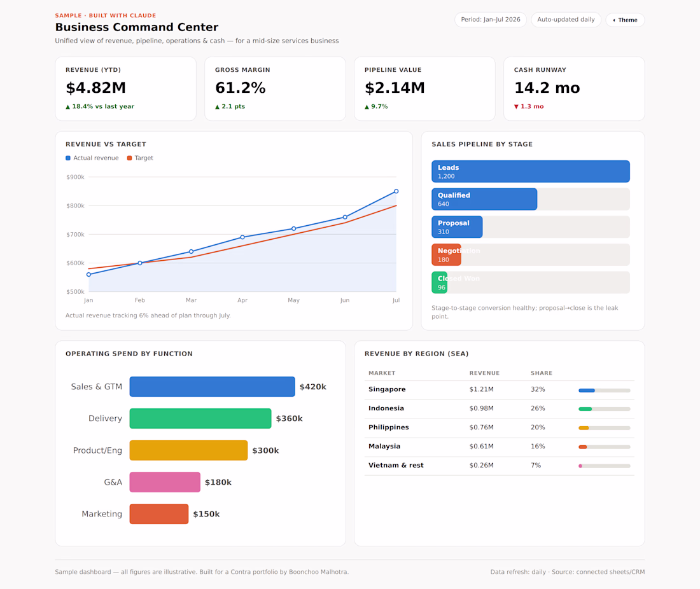Click the Closed Won 96 pipeline bar
This screenshot has height=589, width=700.
tap(439, 282)
